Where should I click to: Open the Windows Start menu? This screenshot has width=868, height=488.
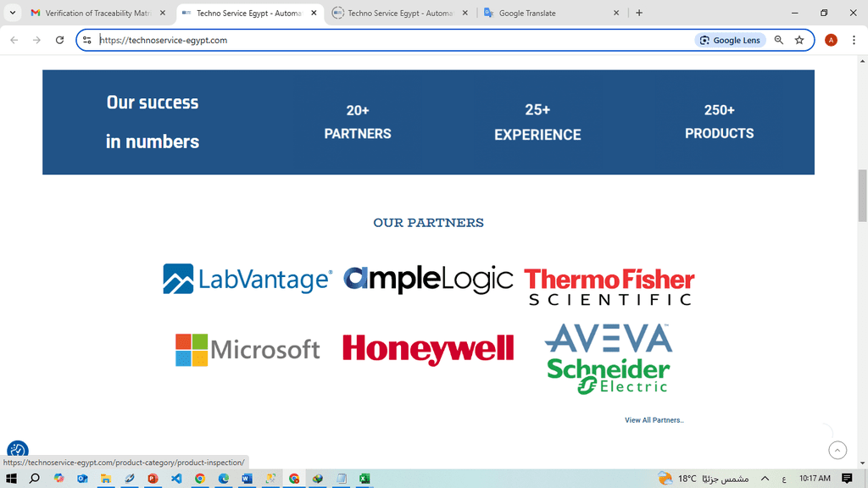(x=11, y=479)
